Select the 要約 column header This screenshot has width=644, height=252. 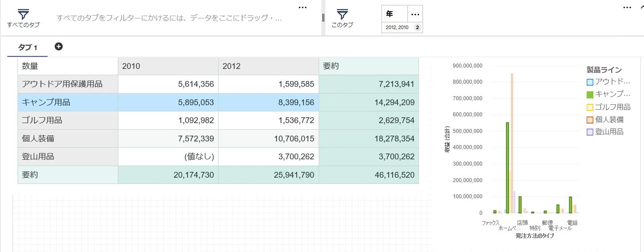tap(369, 66)
